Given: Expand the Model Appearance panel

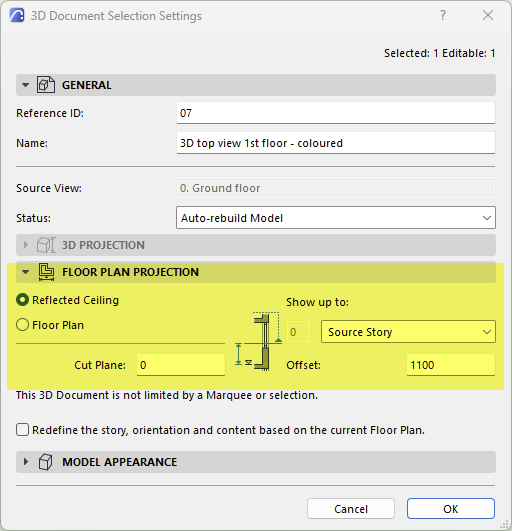Looking at the screenshot, I should click(x=25, y=462).
